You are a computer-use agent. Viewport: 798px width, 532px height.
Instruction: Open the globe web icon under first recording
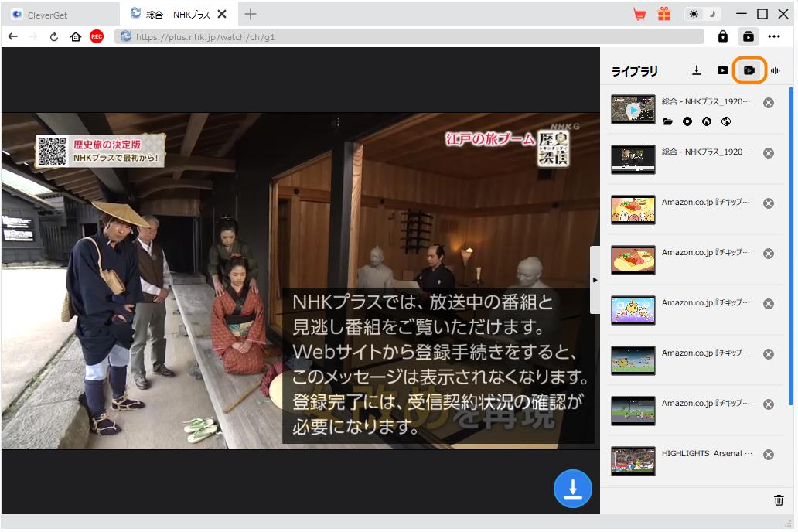(726, 121)
